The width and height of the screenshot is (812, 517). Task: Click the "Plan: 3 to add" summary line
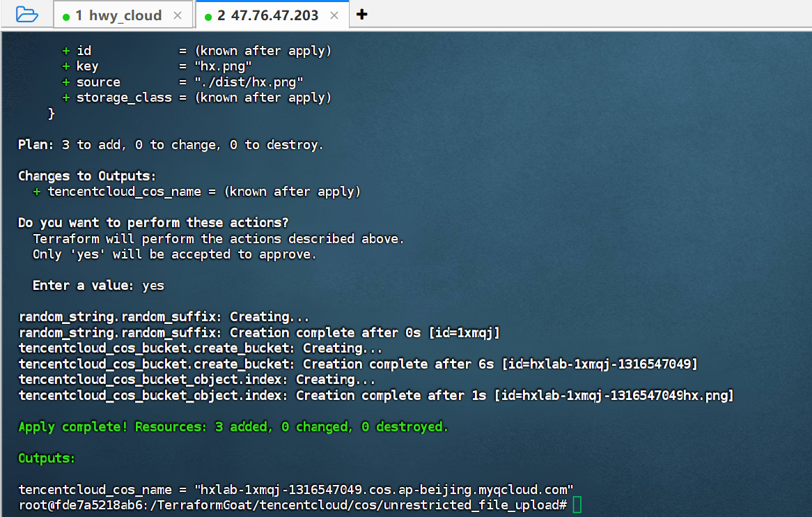tap(171, 145)
